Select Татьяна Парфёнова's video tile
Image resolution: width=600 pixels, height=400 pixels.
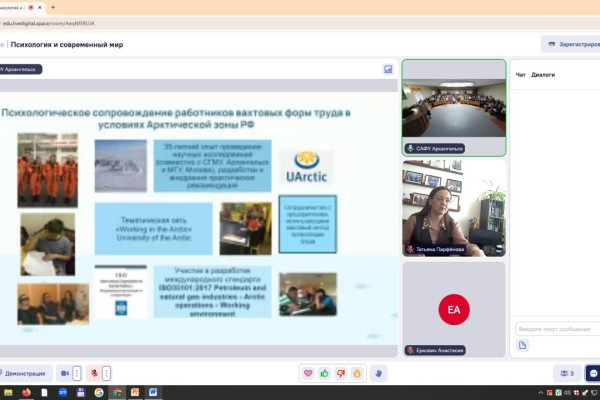pos(454,208)
